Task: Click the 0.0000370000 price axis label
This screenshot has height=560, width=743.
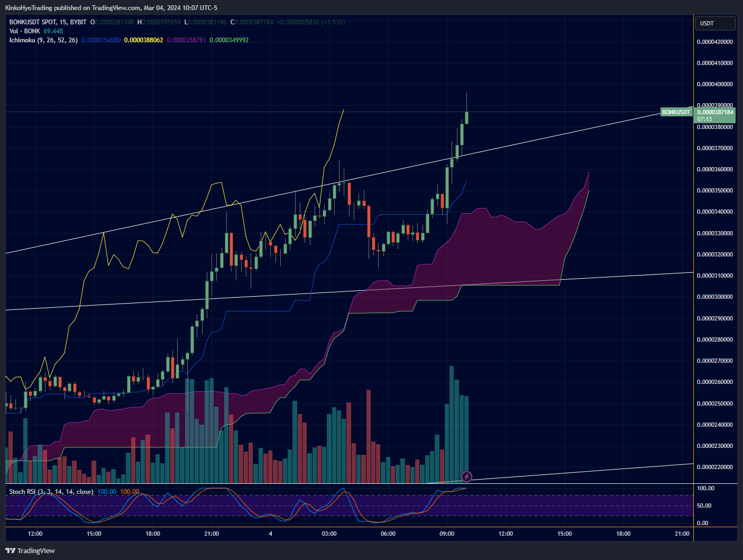Action: click(x=715, y=148)
